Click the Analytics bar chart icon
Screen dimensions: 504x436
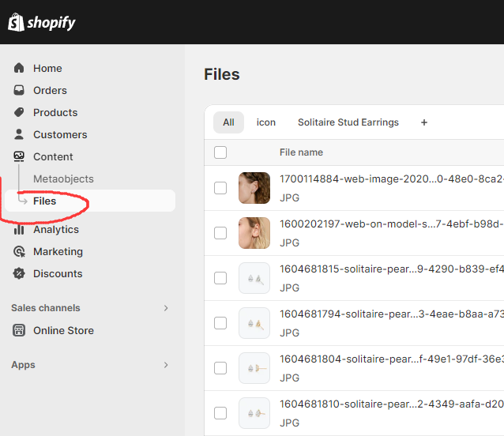[19, 229]
